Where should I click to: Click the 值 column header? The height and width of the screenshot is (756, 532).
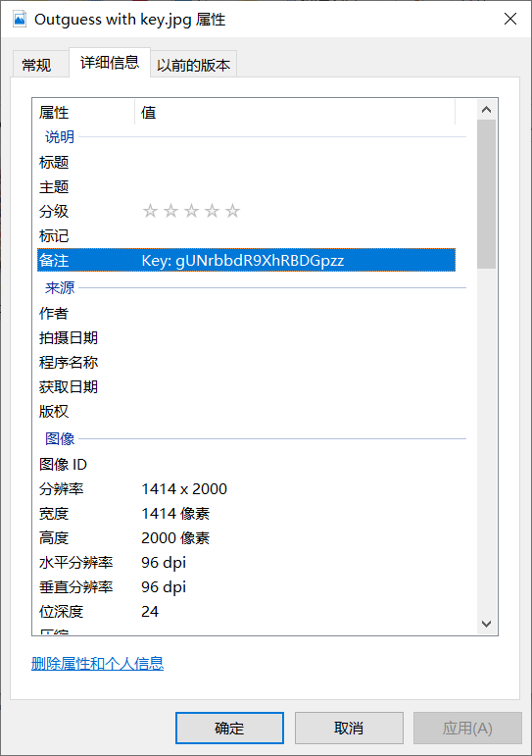pos(295,113)
